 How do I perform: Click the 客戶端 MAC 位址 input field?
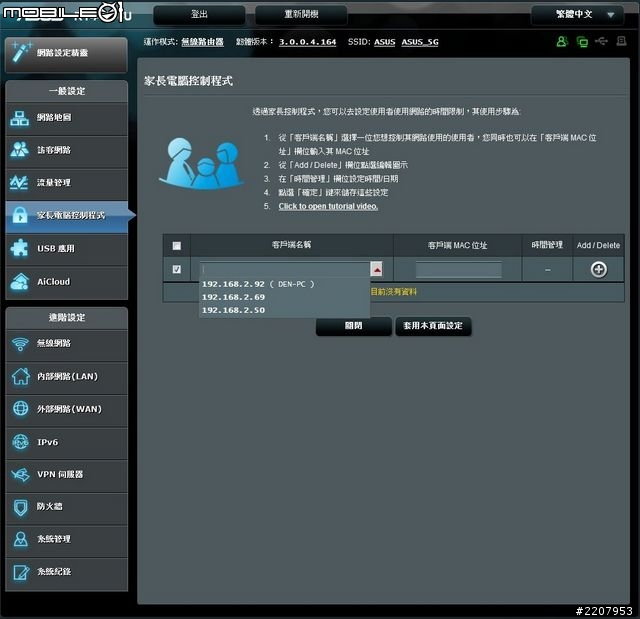[x=458, y=269]
